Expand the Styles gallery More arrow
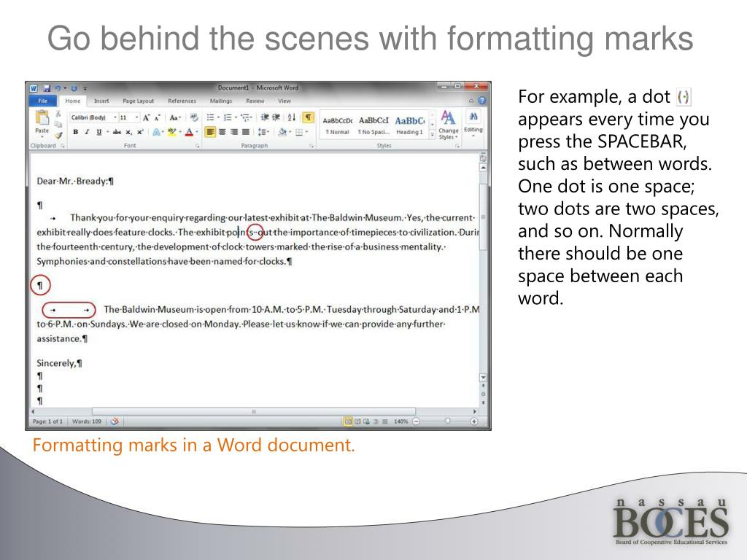 click(x=432, y=135)
